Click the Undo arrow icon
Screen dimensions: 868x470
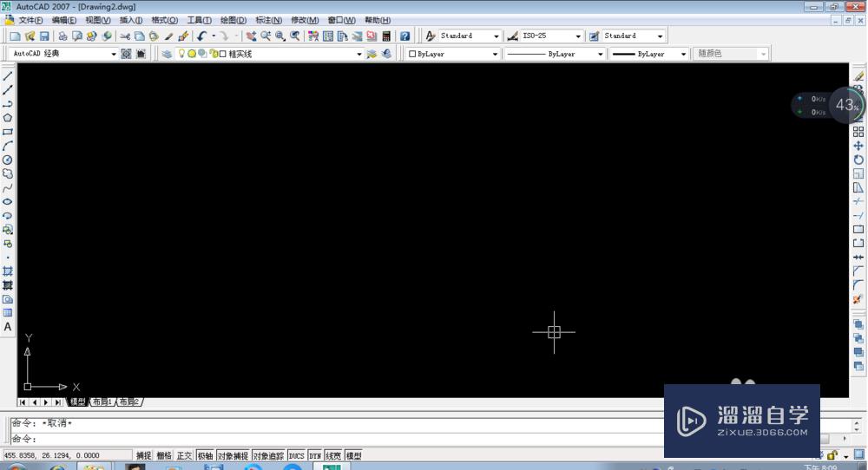[x=201, y=36]
